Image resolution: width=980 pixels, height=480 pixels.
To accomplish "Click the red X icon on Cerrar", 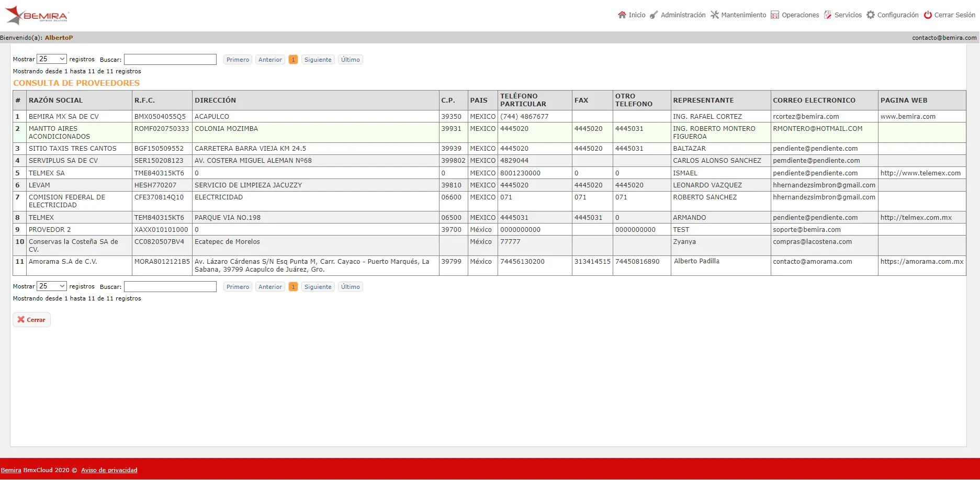I will click(21, 319).
